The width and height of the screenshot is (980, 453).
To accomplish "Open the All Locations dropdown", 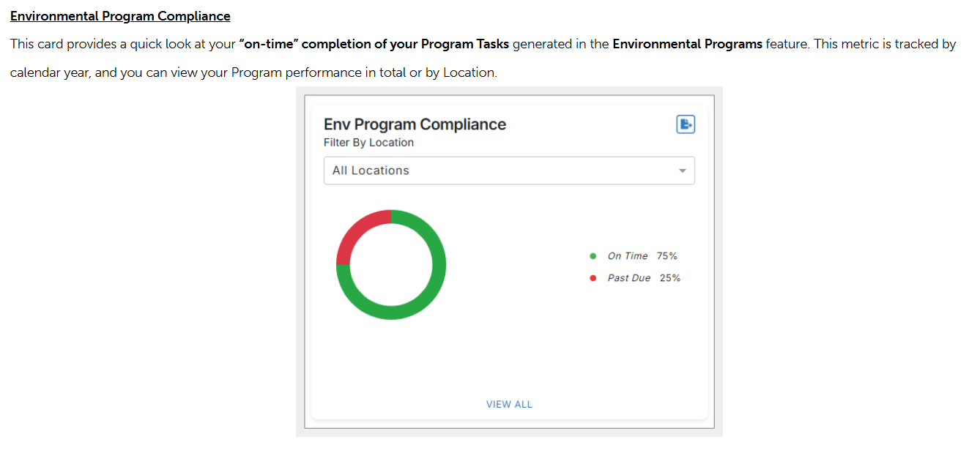I will coord(509,171).
